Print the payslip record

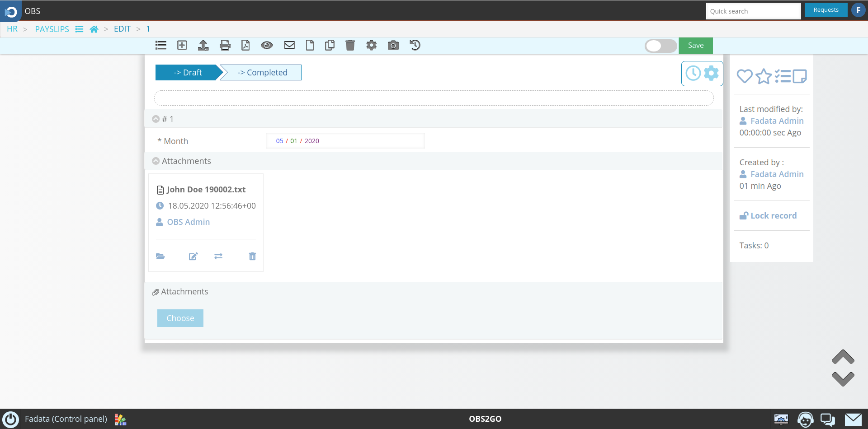(225, 45)
